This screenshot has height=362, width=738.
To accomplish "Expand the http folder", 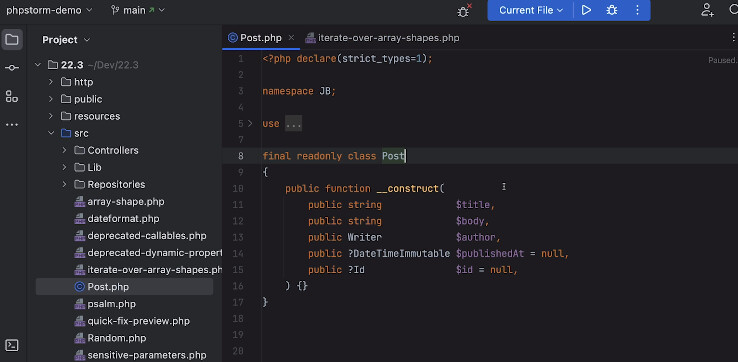I will click(51, 82).
